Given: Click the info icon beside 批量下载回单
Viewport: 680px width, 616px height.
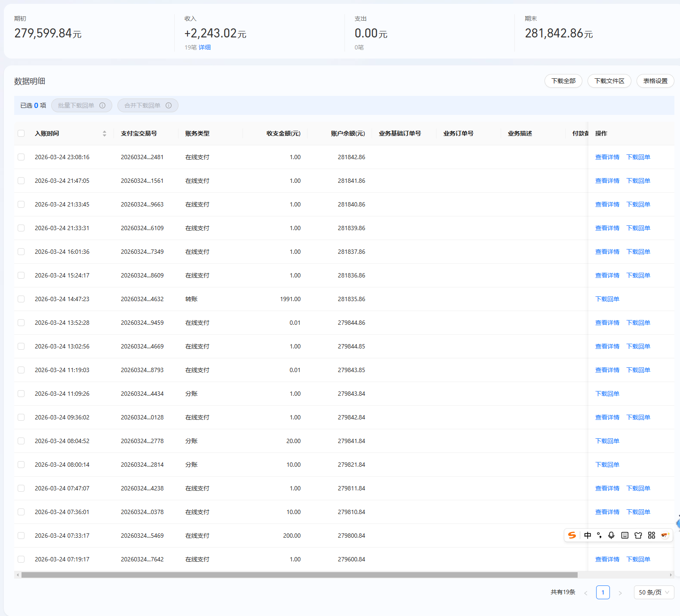Looking at the screenshot, I should point(102,105).
